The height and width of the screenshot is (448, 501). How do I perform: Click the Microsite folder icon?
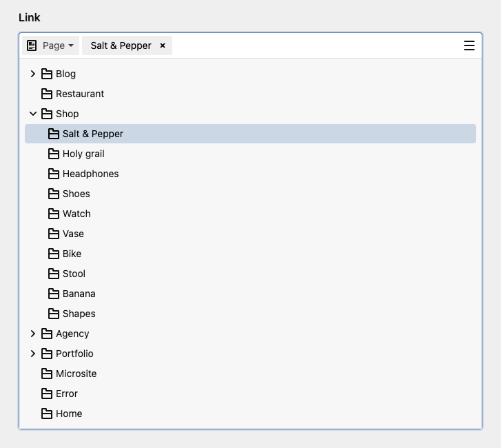[47, 374]
